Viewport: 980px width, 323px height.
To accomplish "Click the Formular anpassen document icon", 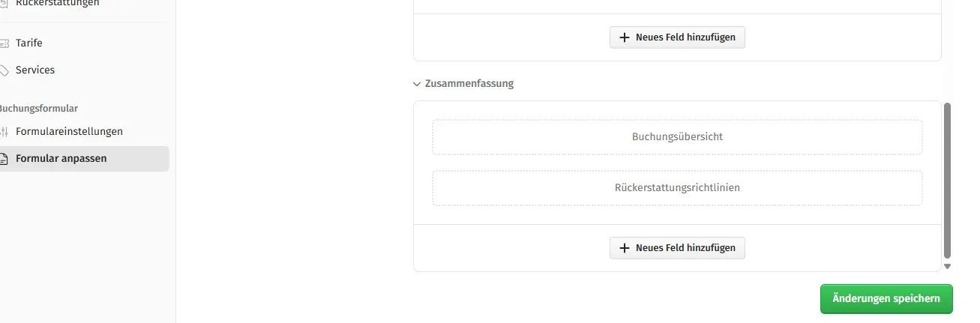I will pos(4,159).
